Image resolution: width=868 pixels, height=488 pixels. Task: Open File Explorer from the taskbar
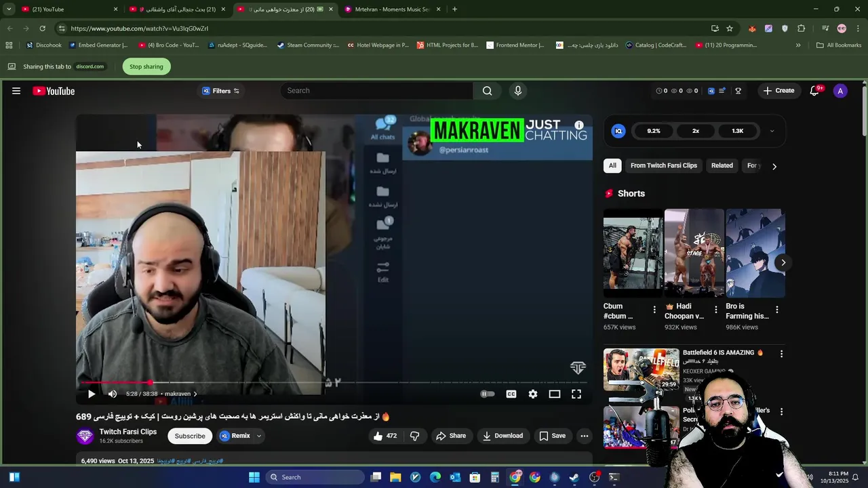pos(395,477)
